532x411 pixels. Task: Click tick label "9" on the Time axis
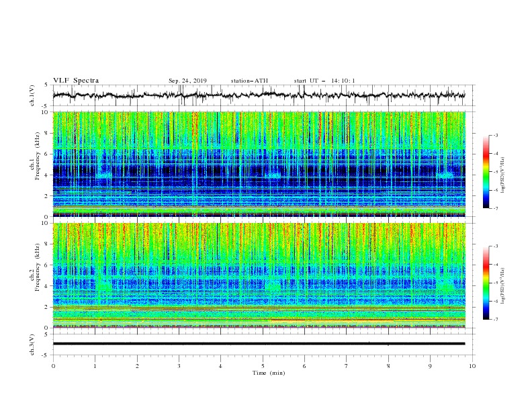click(x=430, y=366)
